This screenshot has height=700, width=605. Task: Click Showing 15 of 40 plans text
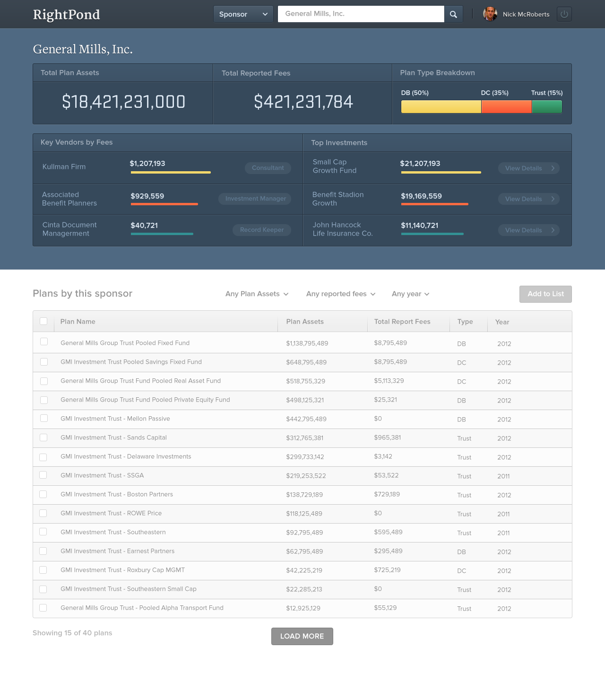click(x=72, y=633)
